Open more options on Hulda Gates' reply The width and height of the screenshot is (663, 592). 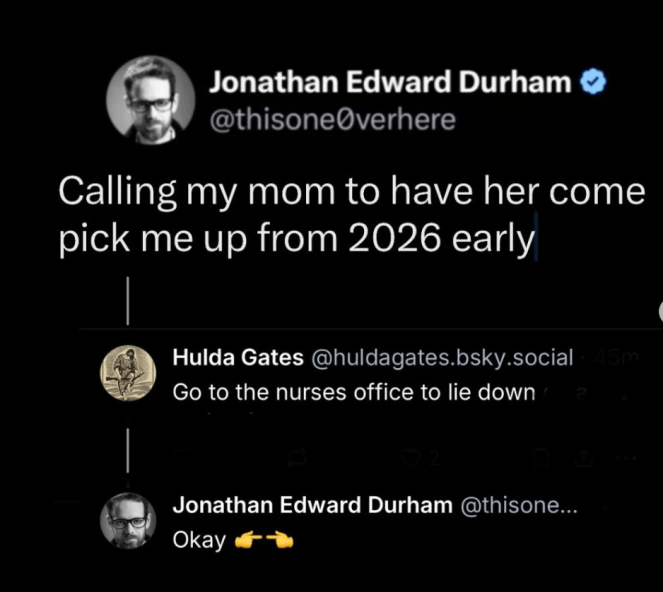[625, 459]
